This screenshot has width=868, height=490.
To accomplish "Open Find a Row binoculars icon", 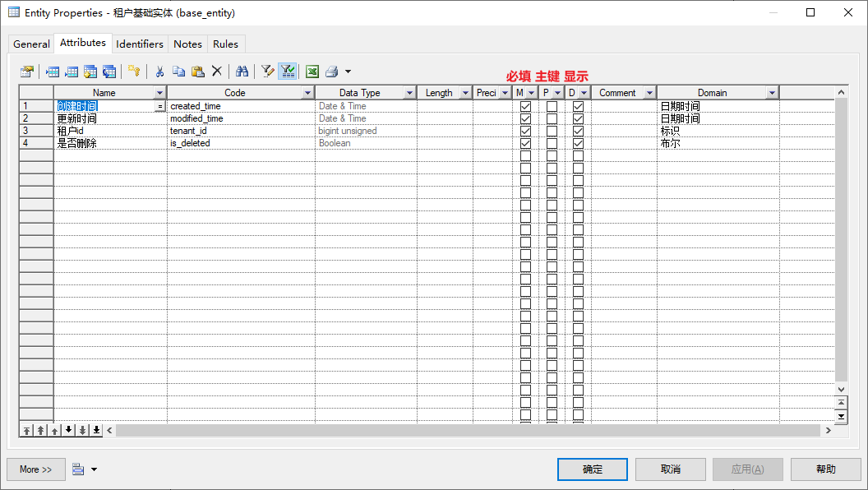I will point(242,72).
